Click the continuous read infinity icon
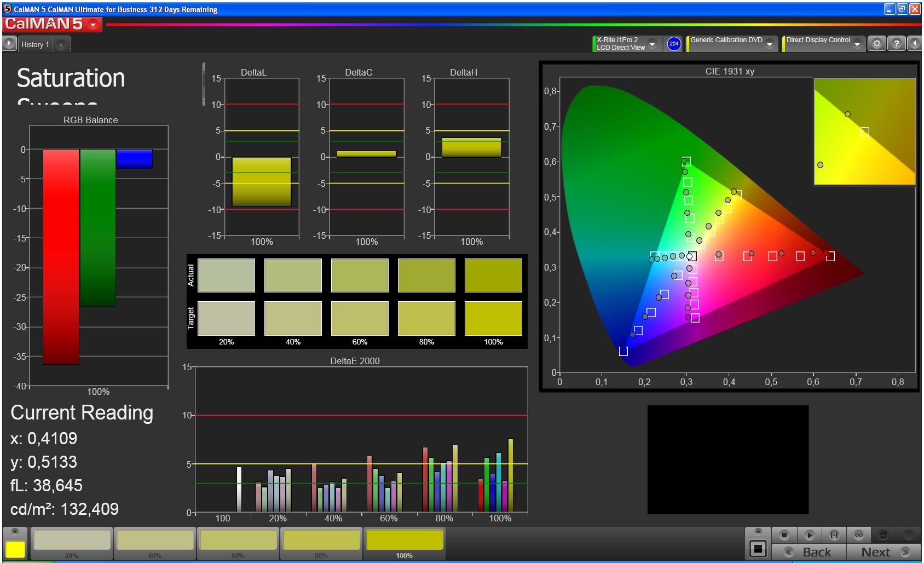This screenshot has height=563, width=924. 858,535
